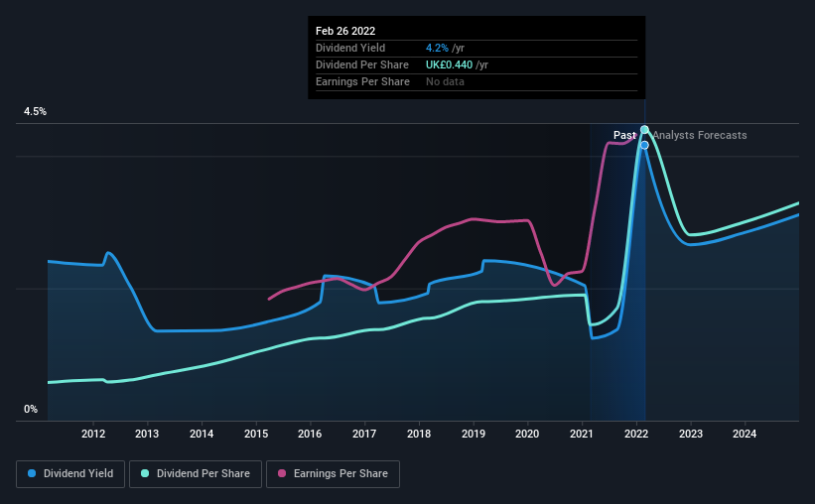Click the Past label on chart
Screen dimensions: 815x504
click(x=624, y=135)
